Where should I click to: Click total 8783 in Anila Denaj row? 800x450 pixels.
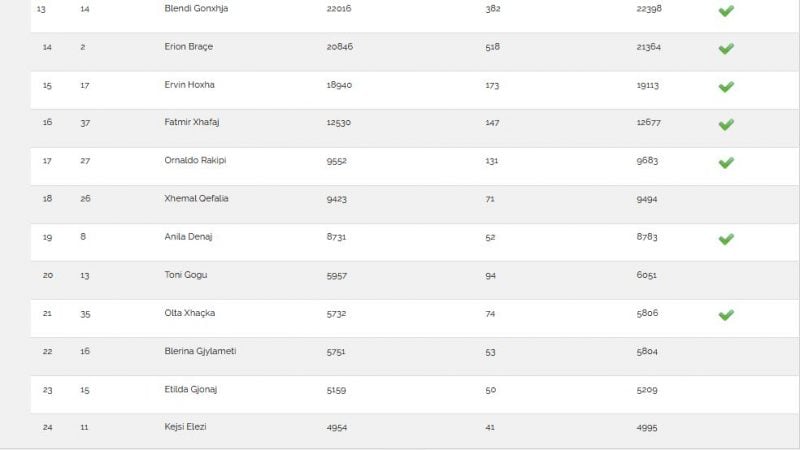click(x=647, y=237)
